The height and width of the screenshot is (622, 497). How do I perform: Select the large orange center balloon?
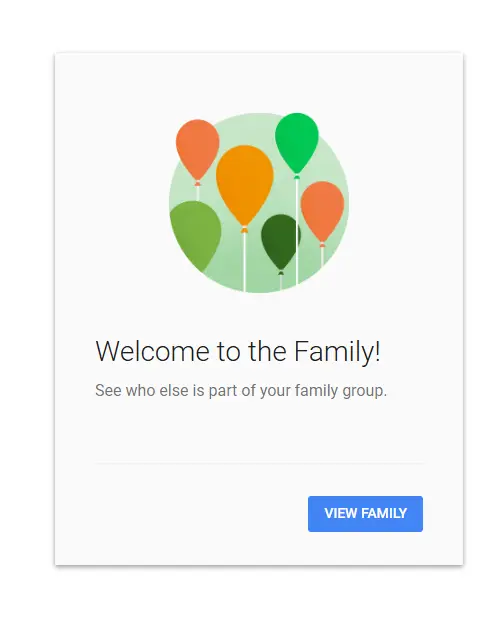click(244, 185)
